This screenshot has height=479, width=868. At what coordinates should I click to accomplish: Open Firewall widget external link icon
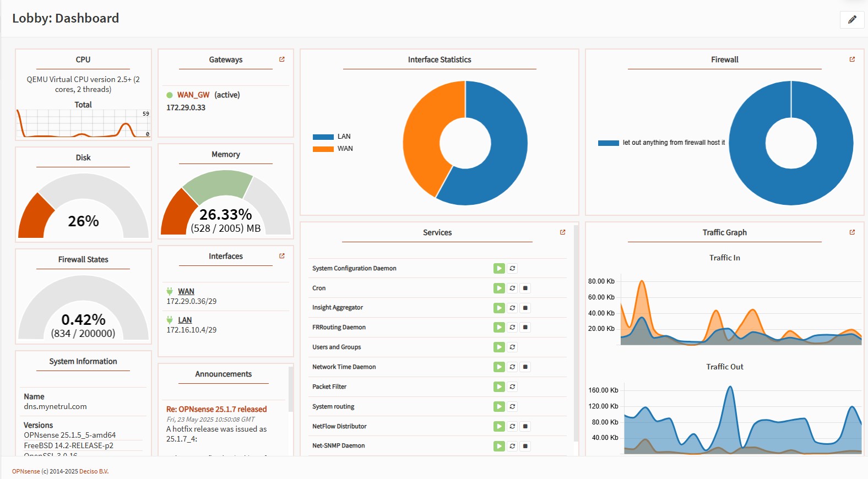852,59
